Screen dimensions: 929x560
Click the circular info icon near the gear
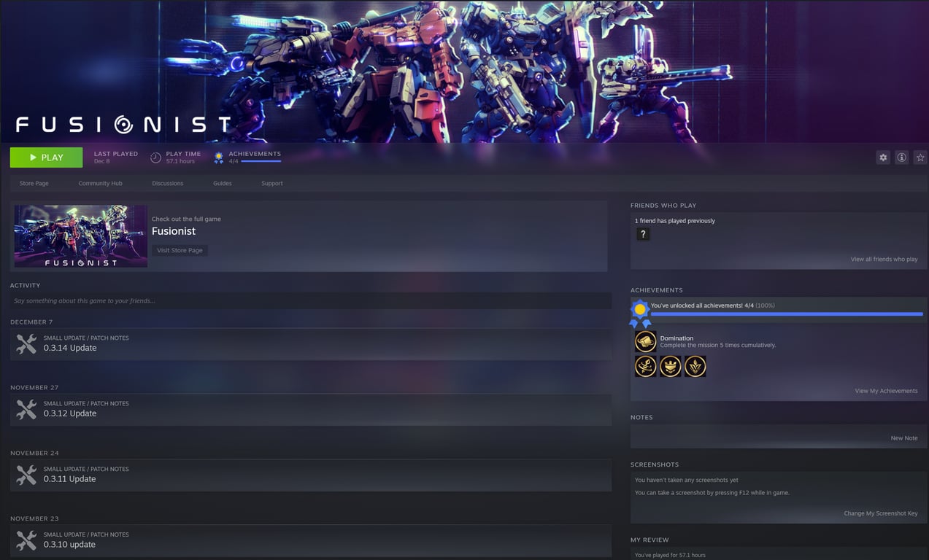[x=901, y=157]
